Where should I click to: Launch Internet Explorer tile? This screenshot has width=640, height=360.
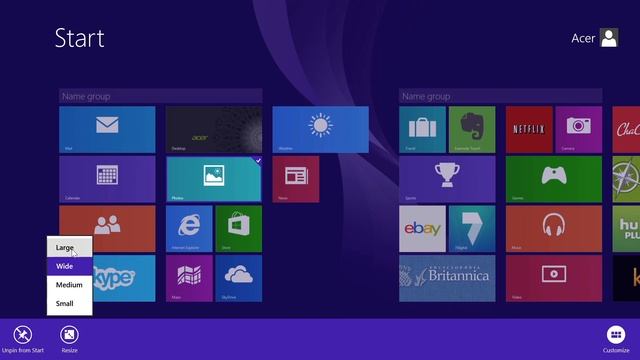tap(189, 229)
